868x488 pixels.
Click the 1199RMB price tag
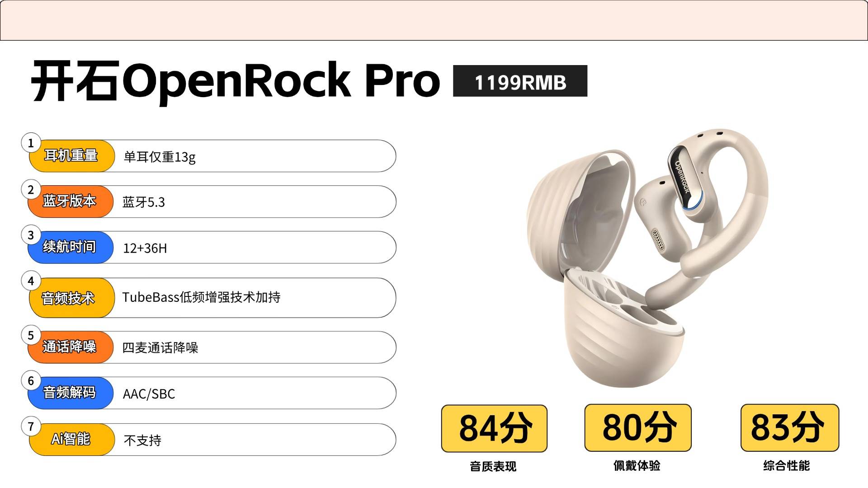pyautogui.click(x=520, y=81)
